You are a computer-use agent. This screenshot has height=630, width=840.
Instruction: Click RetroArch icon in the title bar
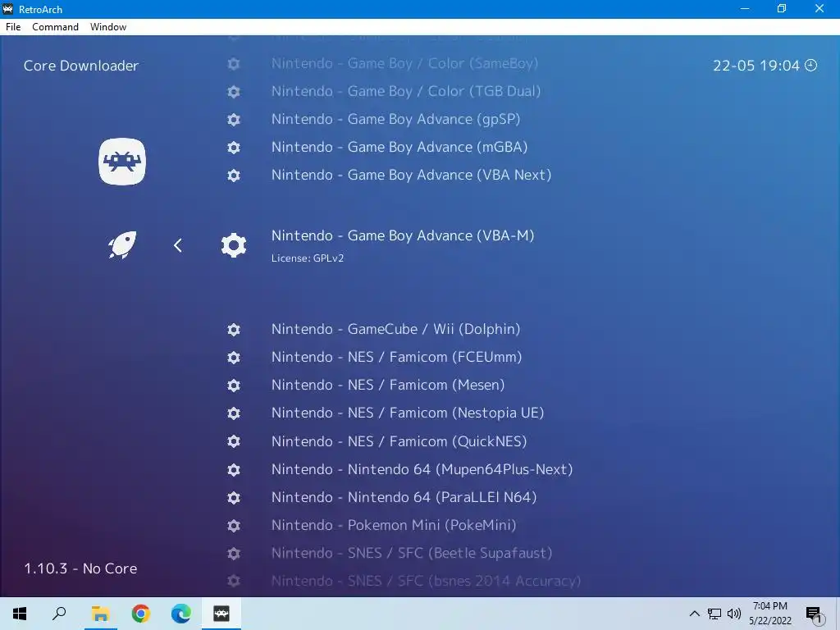7,9
